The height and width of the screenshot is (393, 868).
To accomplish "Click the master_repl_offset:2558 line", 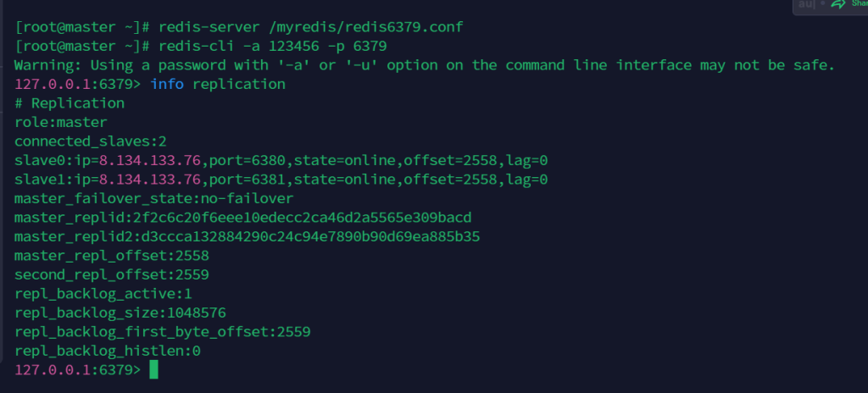I will (x=112, y=255).
